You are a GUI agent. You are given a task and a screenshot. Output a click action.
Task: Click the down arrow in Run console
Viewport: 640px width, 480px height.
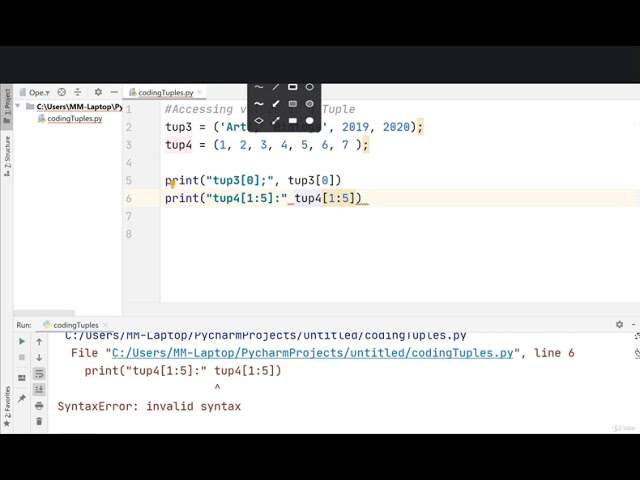[x=39, y=358]
